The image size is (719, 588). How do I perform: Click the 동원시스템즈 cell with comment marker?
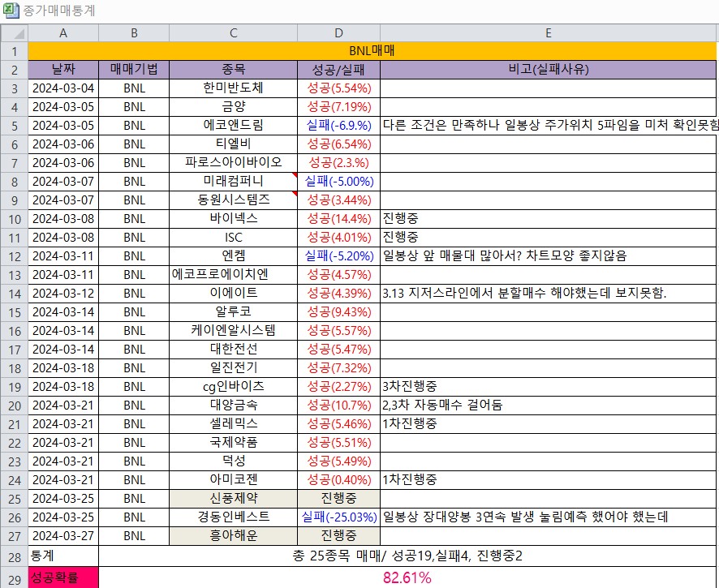[x=234, y=200]
